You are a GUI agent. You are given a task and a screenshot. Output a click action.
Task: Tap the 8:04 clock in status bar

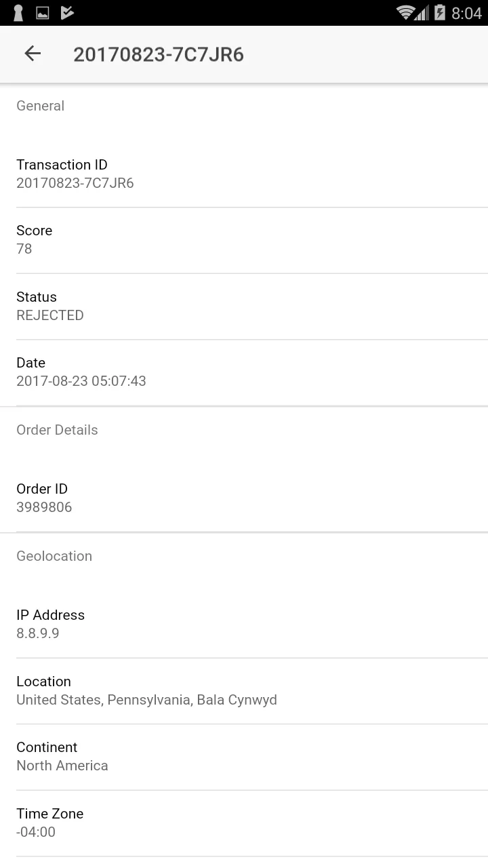pos(466,13)
